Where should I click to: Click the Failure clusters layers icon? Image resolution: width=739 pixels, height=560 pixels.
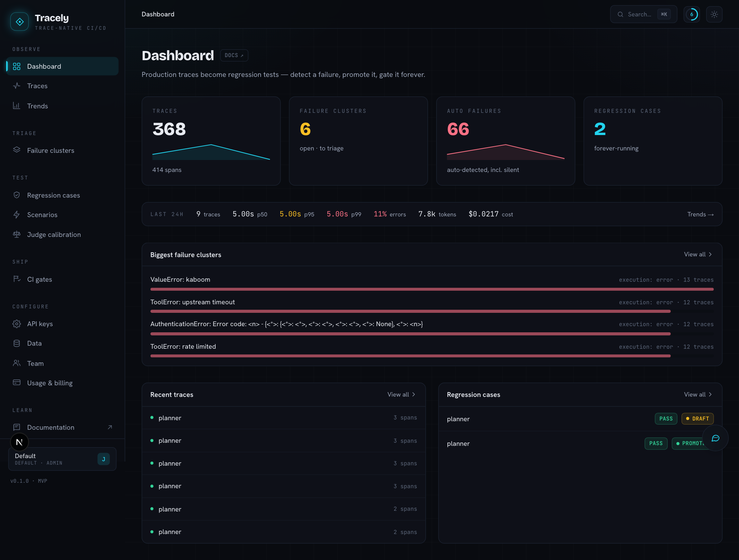[x=16, y=150]
